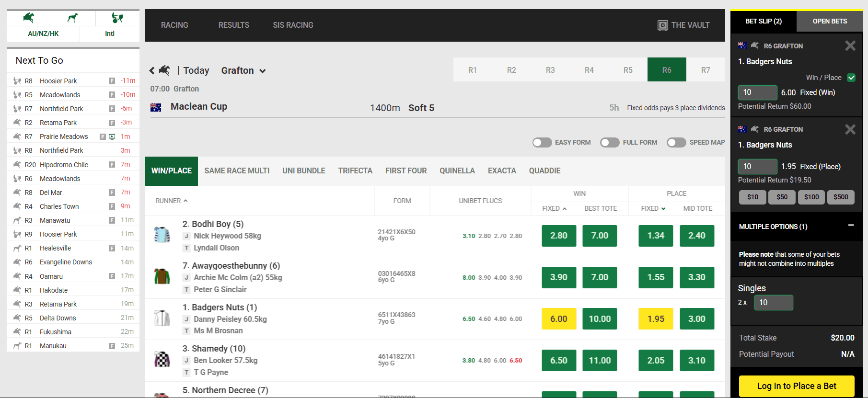Turn on the Speed Map toggle
Viewport: 868px width, 398px height.
(676, 143)
